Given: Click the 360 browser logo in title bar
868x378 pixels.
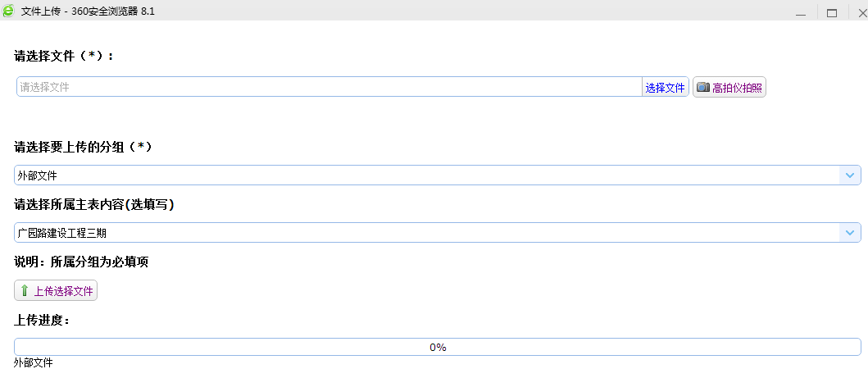Looking at the screenshot, I should (8, 11).
